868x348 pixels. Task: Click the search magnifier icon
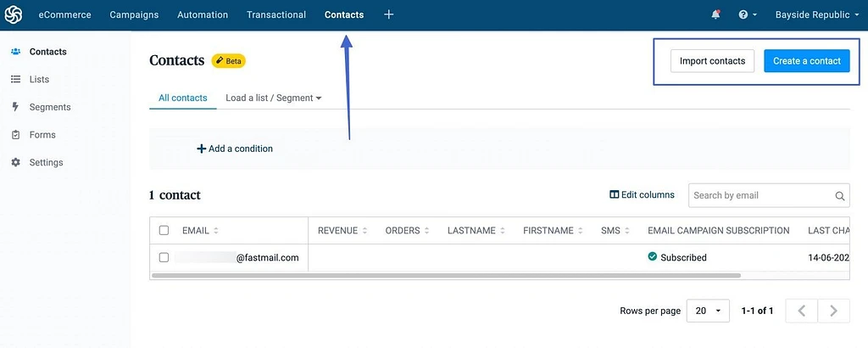(x=840, y=195)
